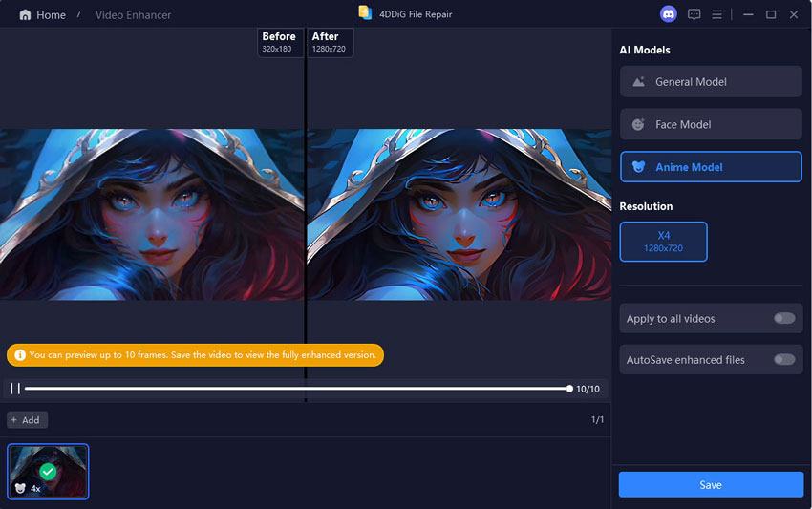Minimize the application window
The image size is (812, 509).
748,14
